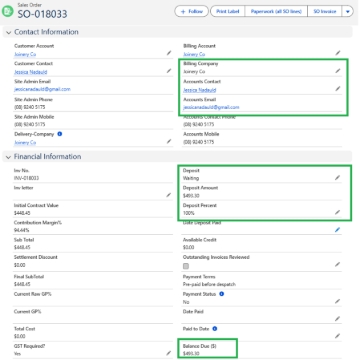Edit the Payment Status pencil

[x=338, y=301]
